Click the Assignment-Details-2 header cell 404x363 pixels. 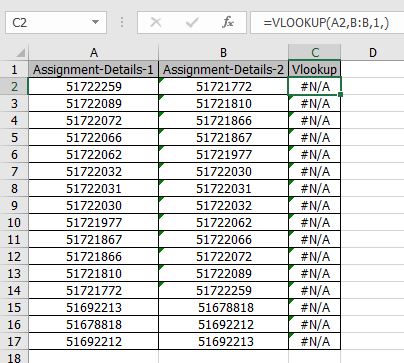(223, 69)
